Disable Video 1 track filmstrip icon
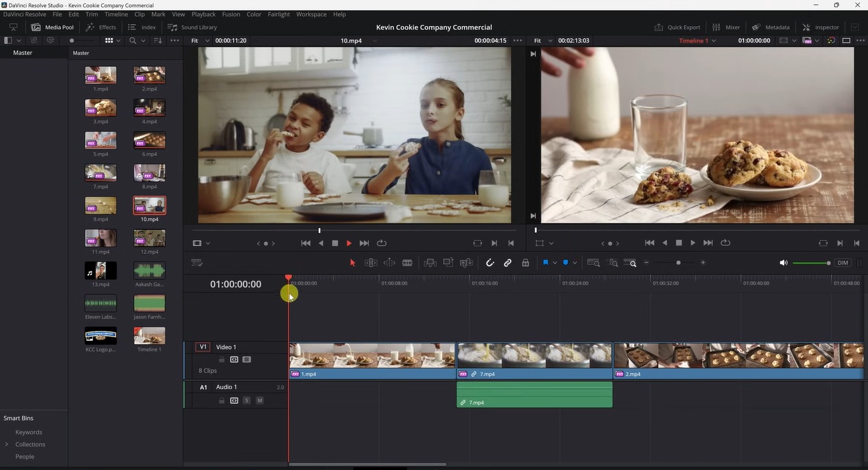The height and width of the screenshot is (470, 868). [247, 360]
